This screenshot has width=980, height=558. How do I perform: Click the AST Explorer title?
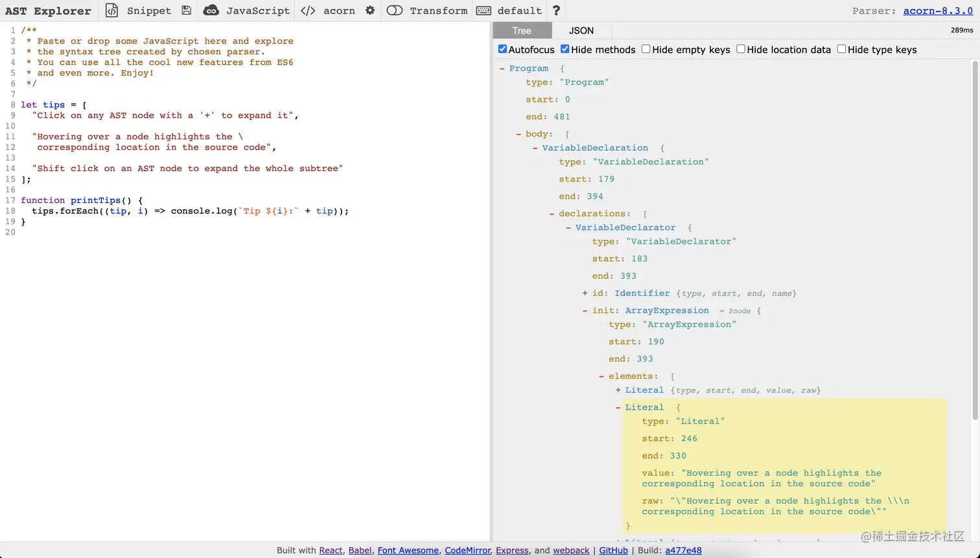[48, 11]
